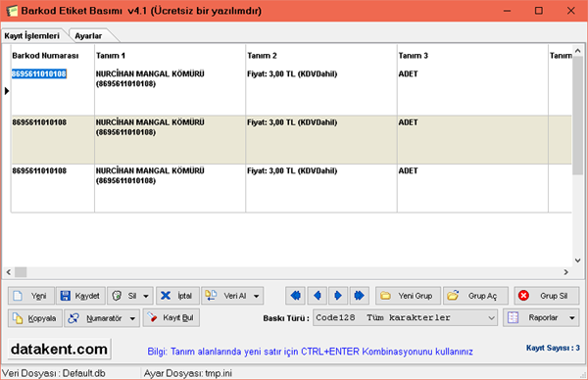Visit the datakent.com link button

tap(59, 350)
